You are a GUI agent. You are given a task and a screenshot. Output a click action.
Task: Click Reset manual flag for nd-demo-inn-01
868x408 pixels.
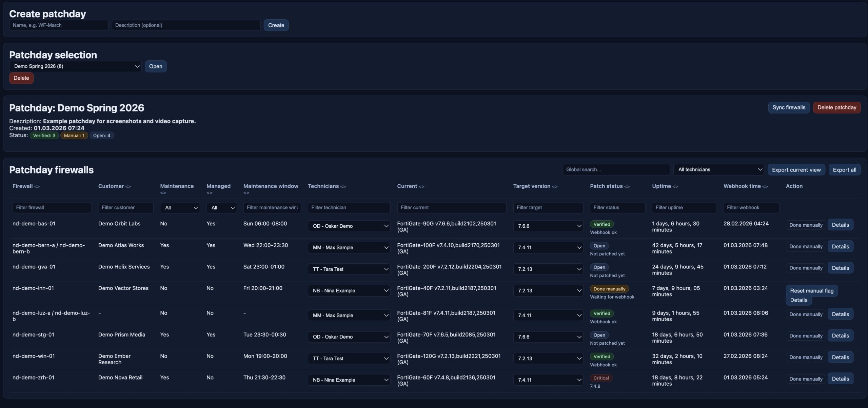(811, 291)
